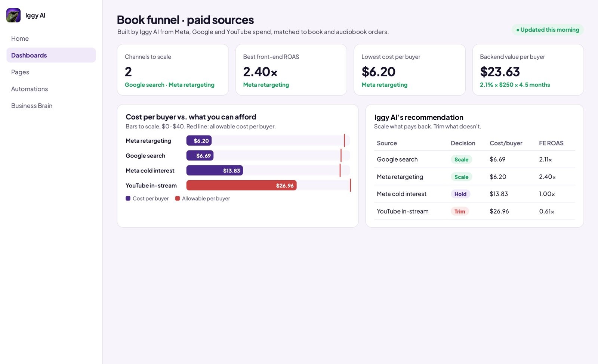Click Google search · Meta retargeting green text
This screenshot has height=364, width=598.
170,85
